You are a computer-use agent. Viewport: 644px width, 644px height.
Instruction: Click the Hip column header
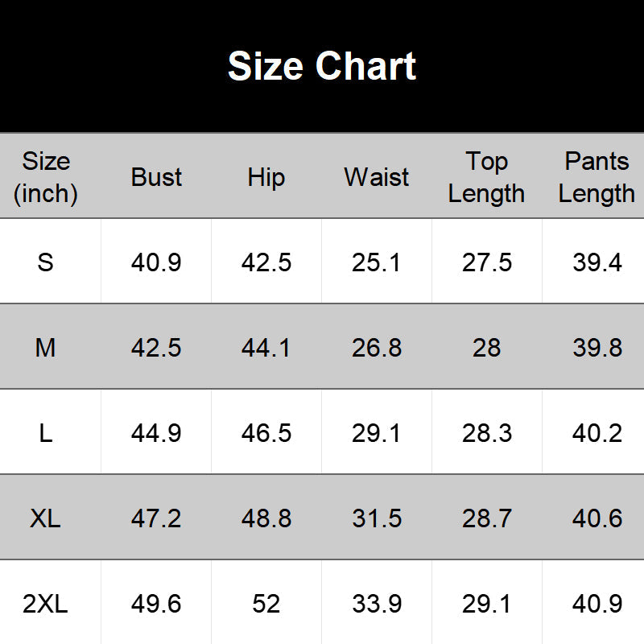click(266, 178)
